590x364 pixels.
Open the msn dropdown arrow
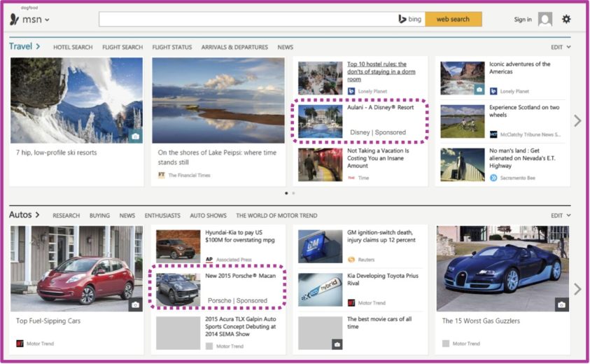click(x=47, y=20)
